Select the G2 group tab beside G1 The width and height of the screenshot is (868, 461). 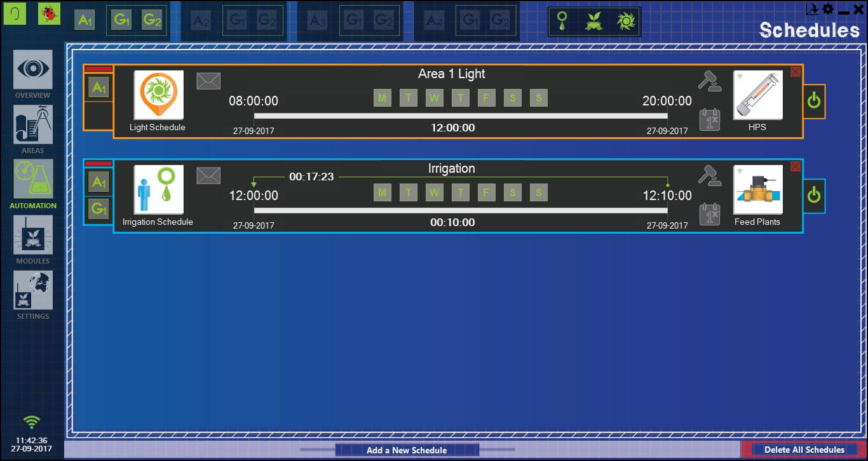pyautogui.click(x=152, y=20)
